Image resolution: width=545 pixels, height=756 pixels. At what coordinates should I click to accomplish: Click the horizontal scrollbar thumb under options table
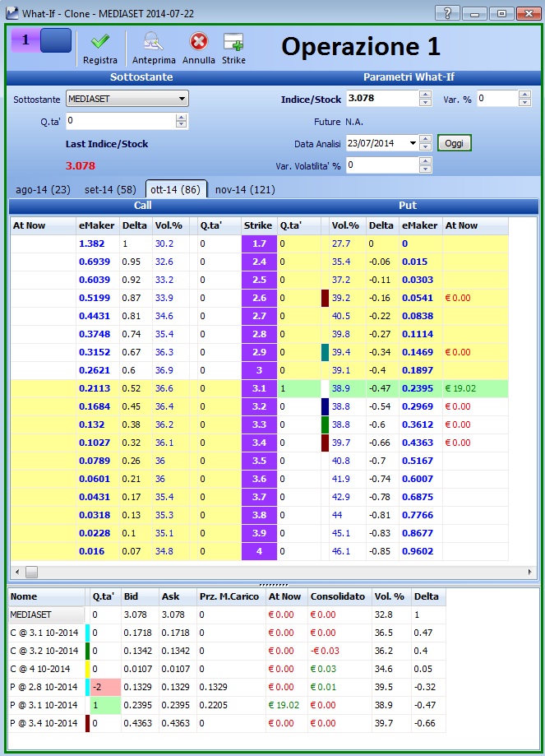click(x=32, y=572)
